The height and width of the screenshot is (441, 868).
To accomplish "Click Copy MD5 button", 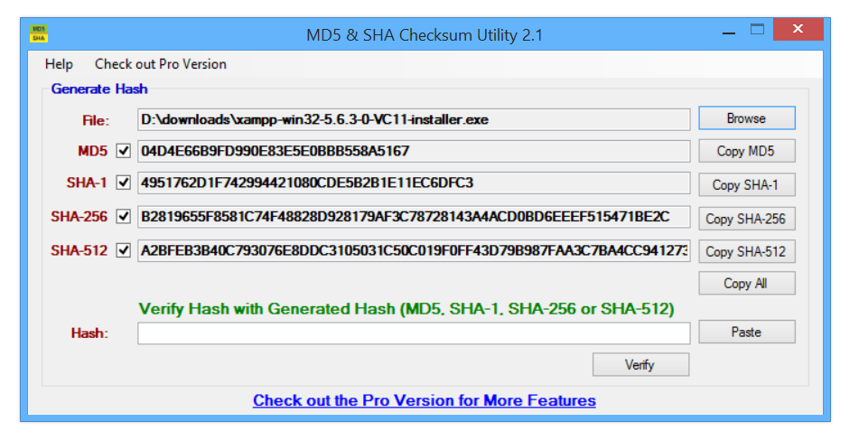I will tap(746, 151).
